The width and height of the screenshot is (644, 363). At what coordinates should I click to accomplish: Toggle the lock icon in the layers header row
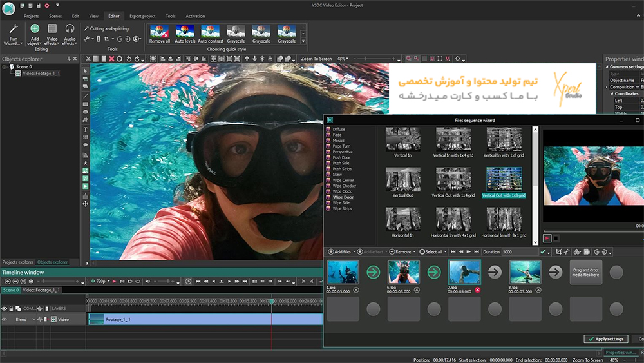pos(12,308)
